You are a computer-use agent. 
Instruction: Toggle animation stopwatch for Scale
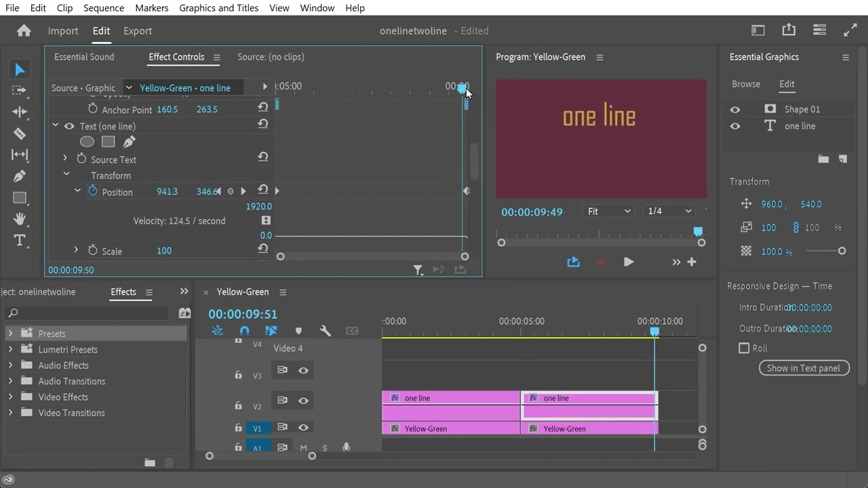93,250
